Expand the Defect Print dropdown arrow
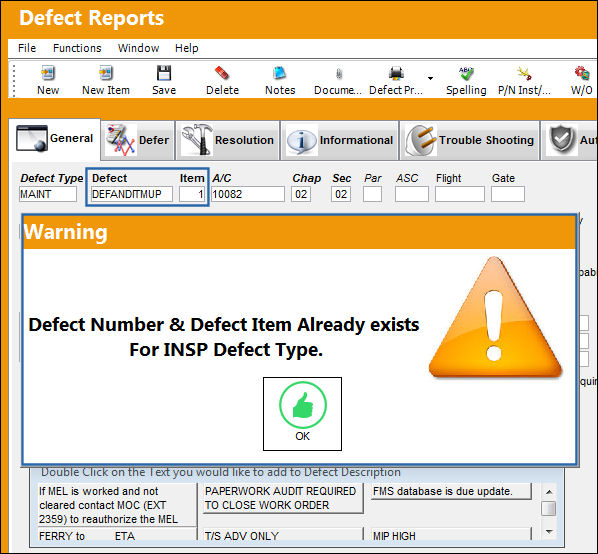598x554 pixels. pyautogui.click(x=430, y=78)
